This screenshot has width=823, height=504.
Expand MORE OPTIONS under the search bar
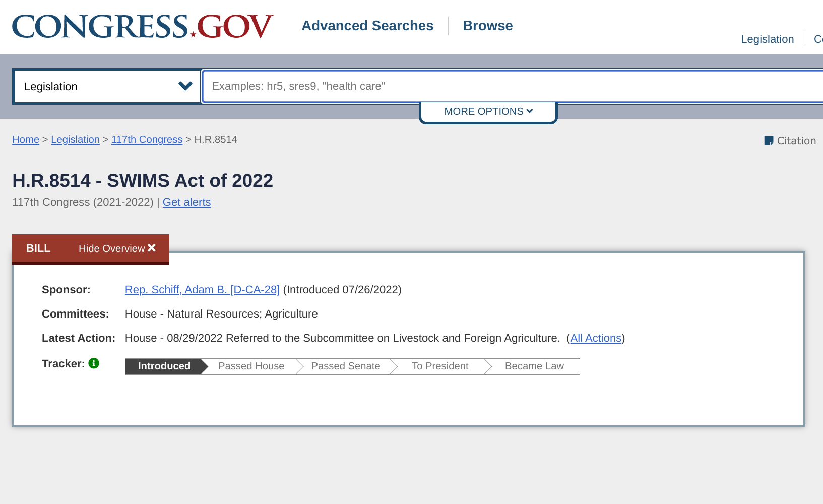point(488,111)
